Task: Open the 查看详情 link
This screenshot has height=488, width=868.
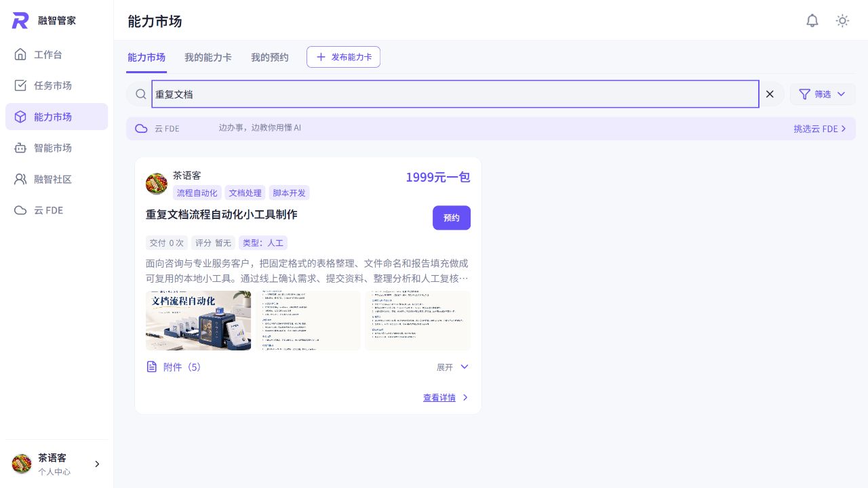Action: (439, 398)
